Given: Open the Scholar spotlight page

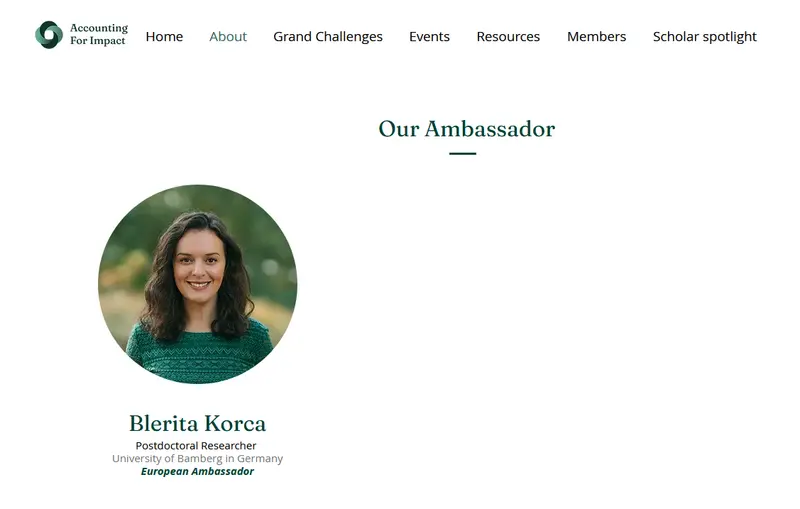Looking at the screenshot, I should point(705,37).
